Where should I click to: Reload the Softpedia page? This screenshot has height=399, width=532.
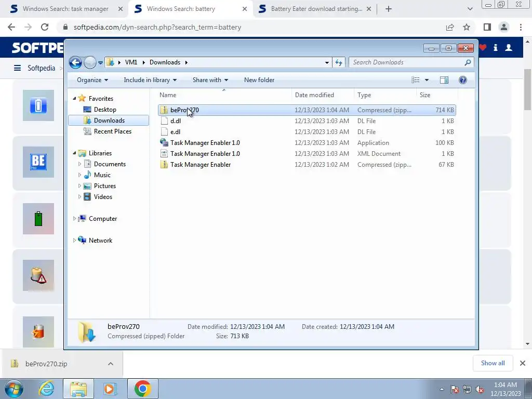tap(45, 27)
